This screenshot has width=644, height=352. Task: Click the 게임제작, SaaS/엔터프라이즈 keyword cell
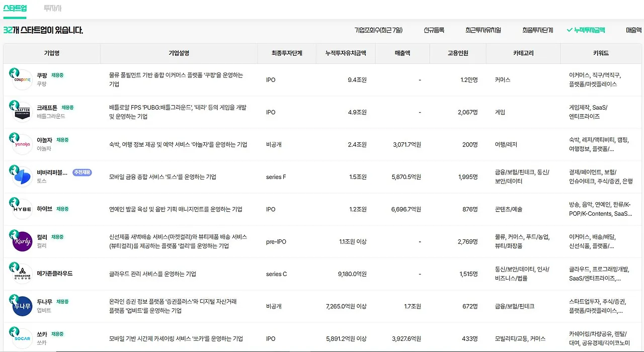tap(589, 112)
